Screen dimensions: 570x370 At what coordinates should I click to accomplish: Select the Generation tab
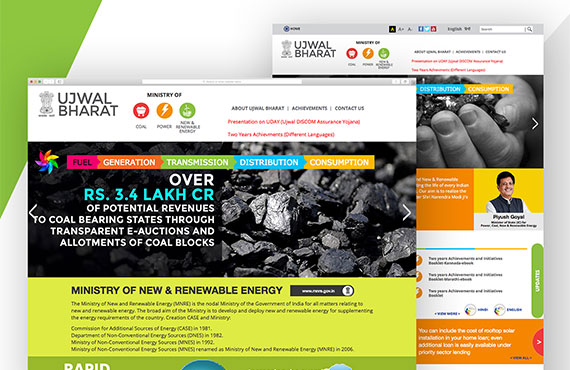[129, 162]
